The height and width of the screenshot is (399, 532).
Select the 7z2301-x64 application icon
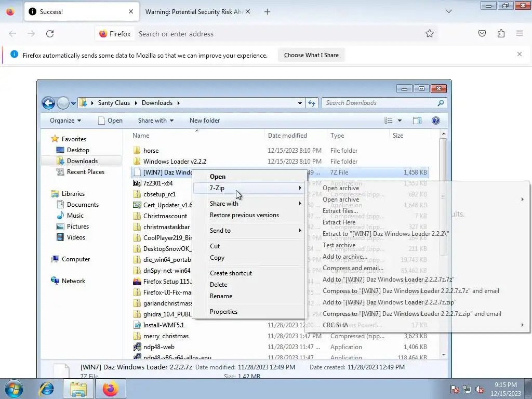[137, 183]
